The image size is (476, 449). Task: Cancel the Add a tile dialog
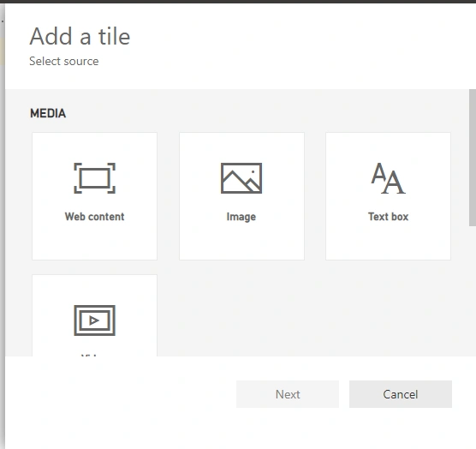401,394
